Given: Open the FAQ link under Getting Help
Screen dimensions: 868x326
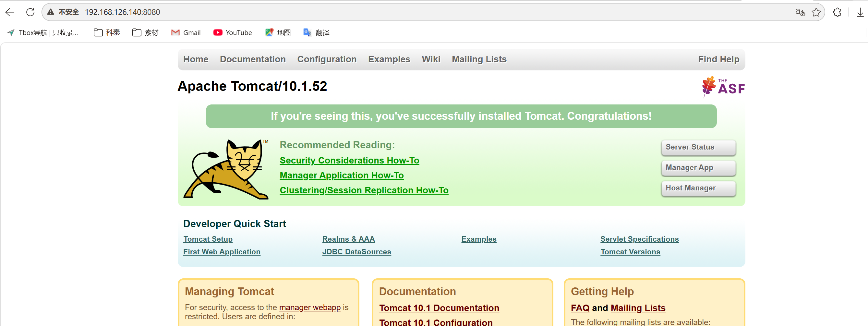Looking at the screenshot, I should (x=580, y=308).
